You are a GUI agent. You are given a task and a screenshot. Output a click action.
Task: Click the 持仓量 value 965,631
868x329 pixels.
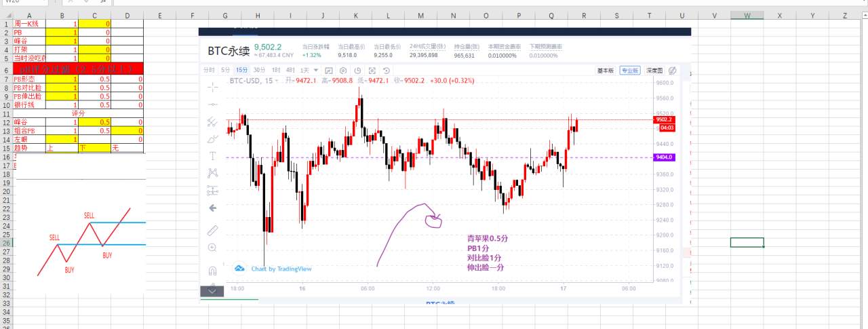465,56
